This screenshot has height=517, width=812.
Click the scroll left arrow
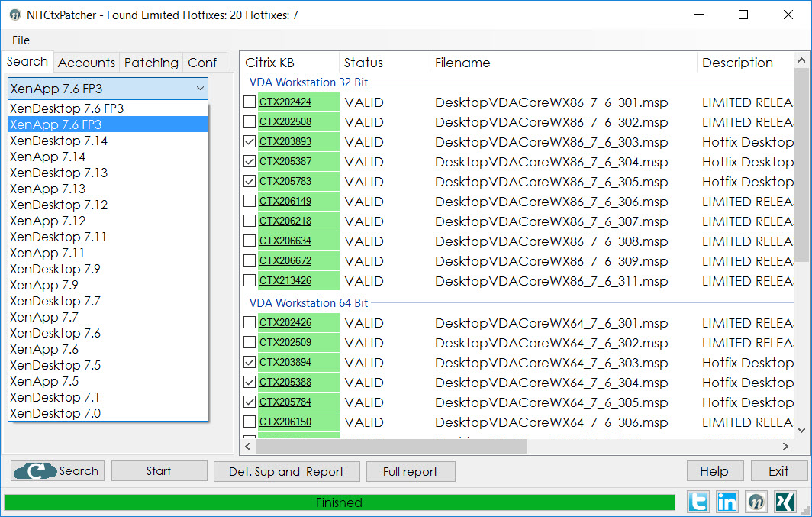pyautogui.click(x=247, y=445)
